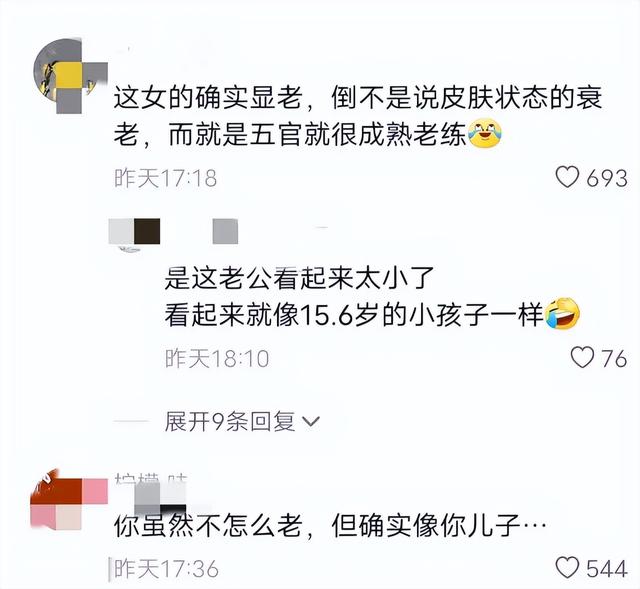This screenshot has width=640, height=589.
Task: Tap the rolling-laugh emoji in the reply
Action: click(562, 314)
